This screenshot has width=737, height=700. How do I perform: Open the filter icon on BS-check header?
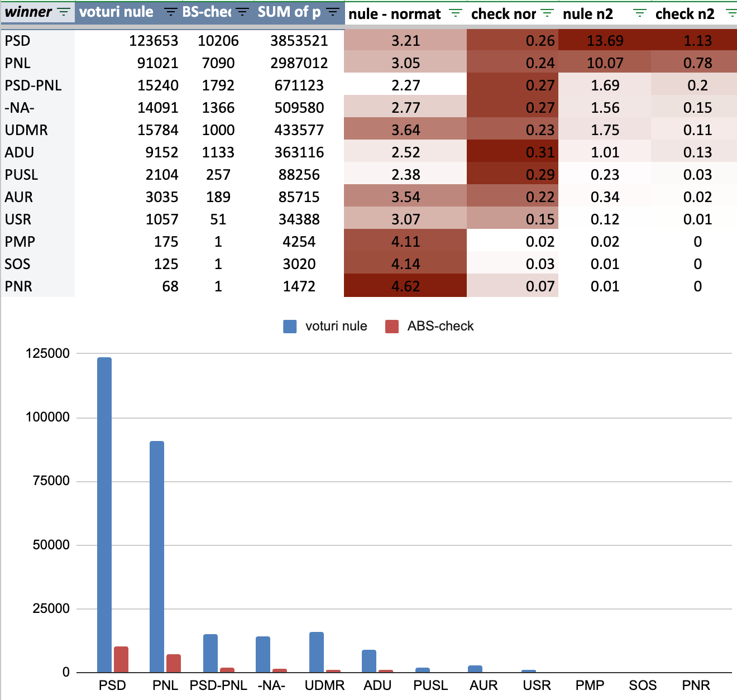coord(242,12)
